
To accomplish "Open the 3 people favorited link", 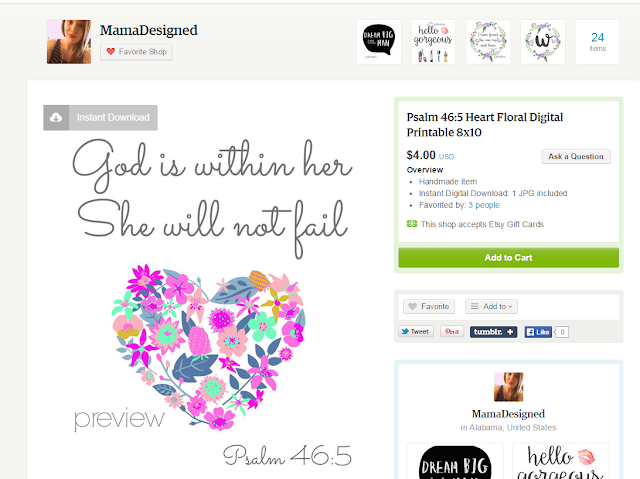I will 484,205.
